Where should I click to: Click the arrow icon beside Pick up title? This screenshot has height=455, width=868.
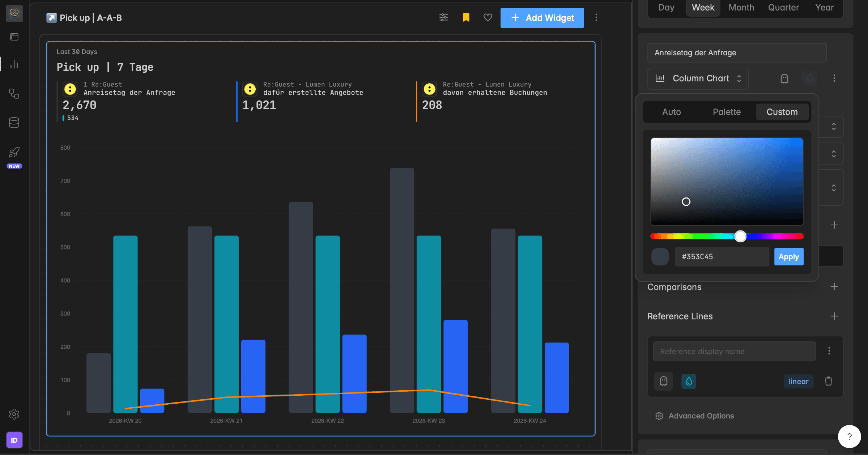[x=51, y=18]
